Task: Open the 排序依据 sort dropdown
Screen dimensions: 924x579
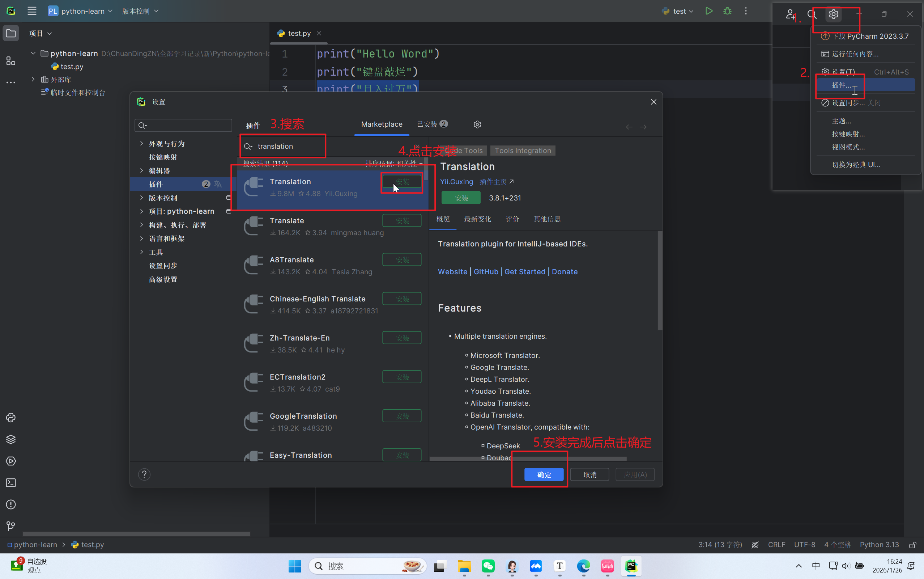Action: pos(394,164)
